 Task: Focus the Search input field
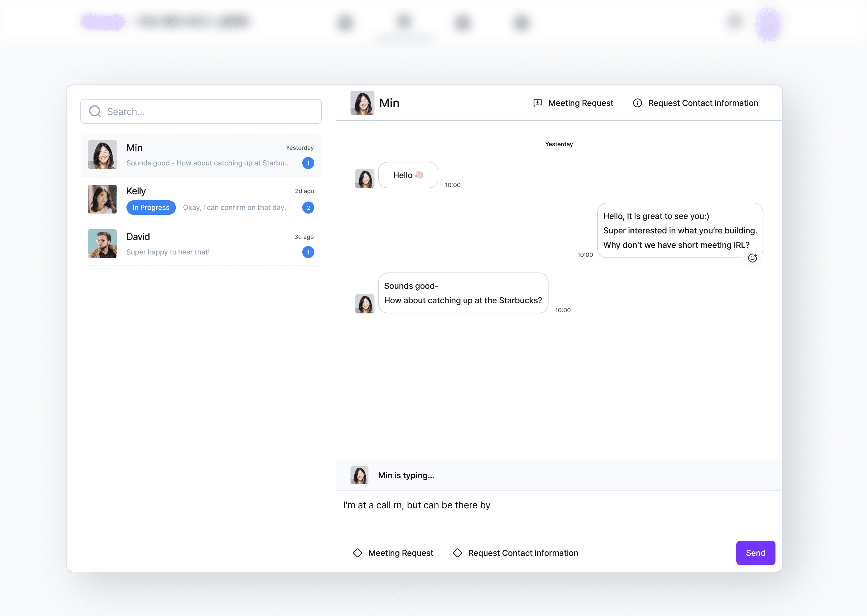(209, 111)
